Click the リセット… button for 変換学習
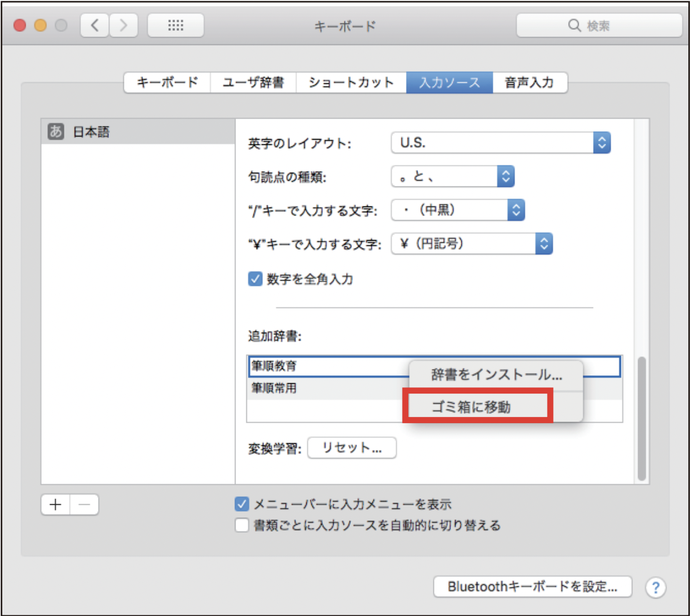 (351, 448)
